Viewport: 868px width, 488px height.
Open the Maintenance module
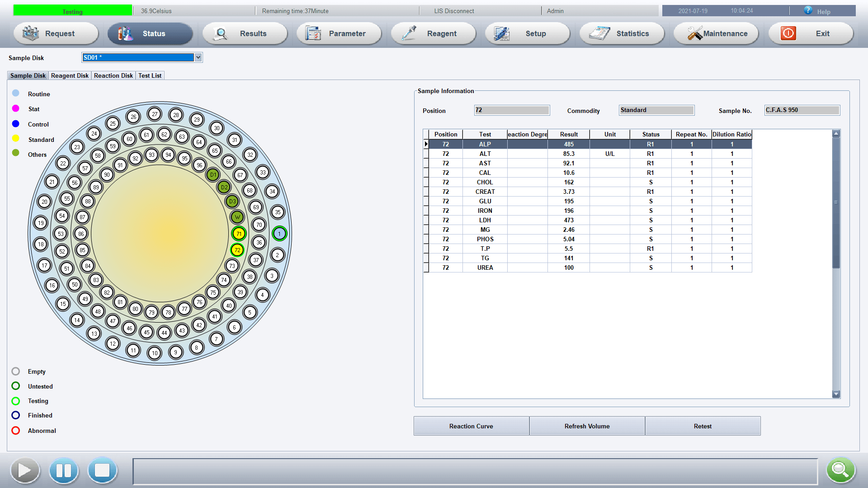tap(716, 33)
